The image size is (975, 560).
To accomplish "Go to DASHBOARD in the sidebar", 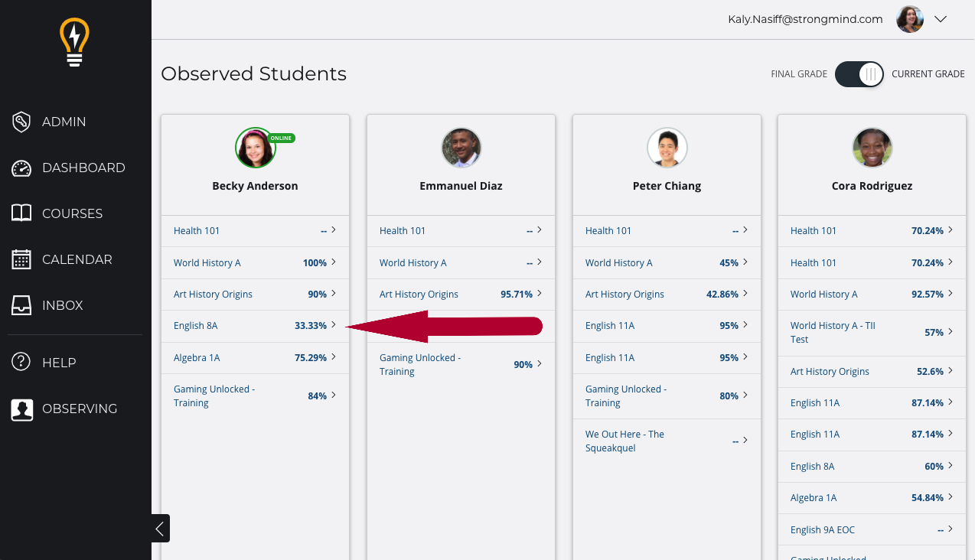I will 83,168.
